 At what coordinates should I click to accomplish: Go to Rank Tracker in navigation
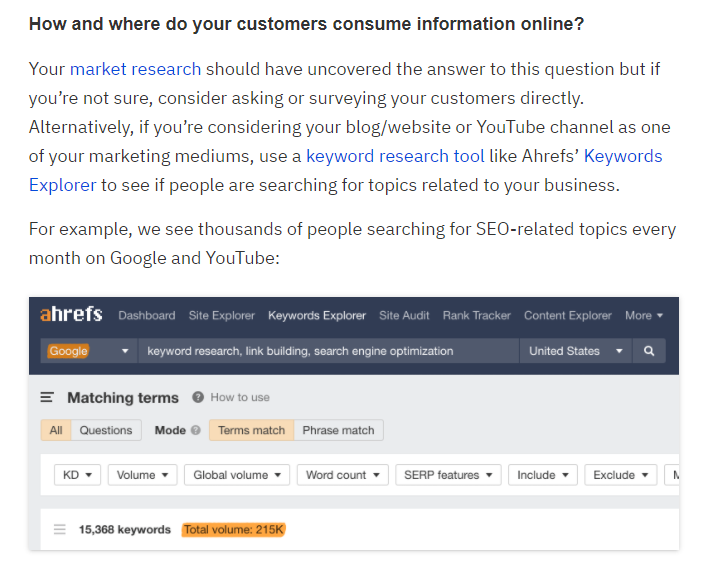477,315
